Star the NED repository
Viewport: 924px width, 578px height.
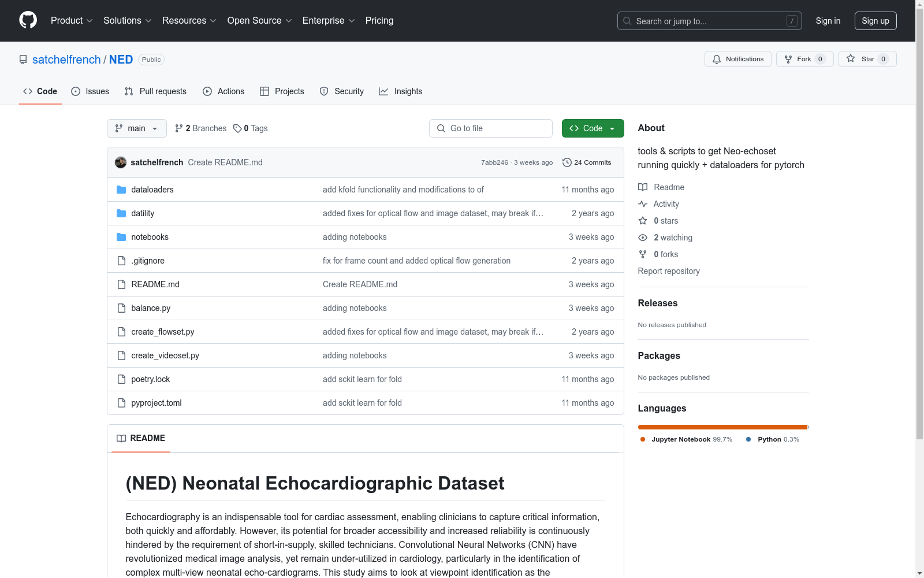coord(867,59)
